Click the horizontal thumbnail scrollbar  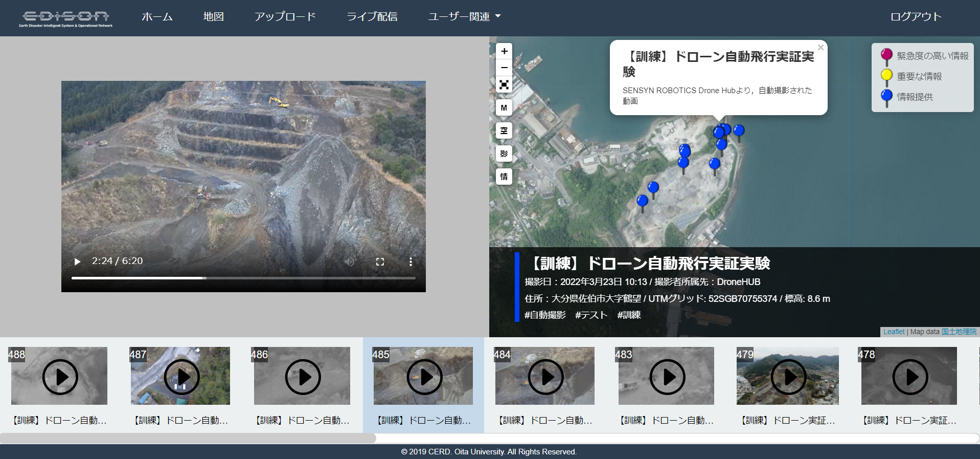(x=188, y=438)
